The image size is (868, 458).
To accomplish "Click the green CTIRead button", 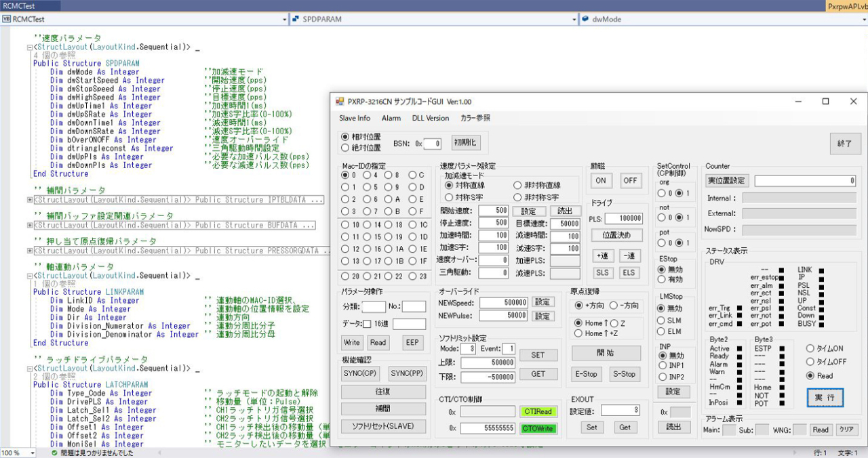I will [x=538, y=411].
